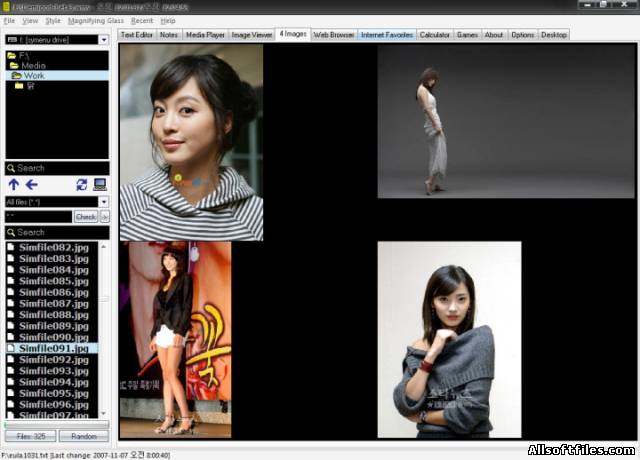Click the gray studio full-body thumbnail
This screenshot has width=640, height=460.
pyautogui.click(x=507, y=121)
